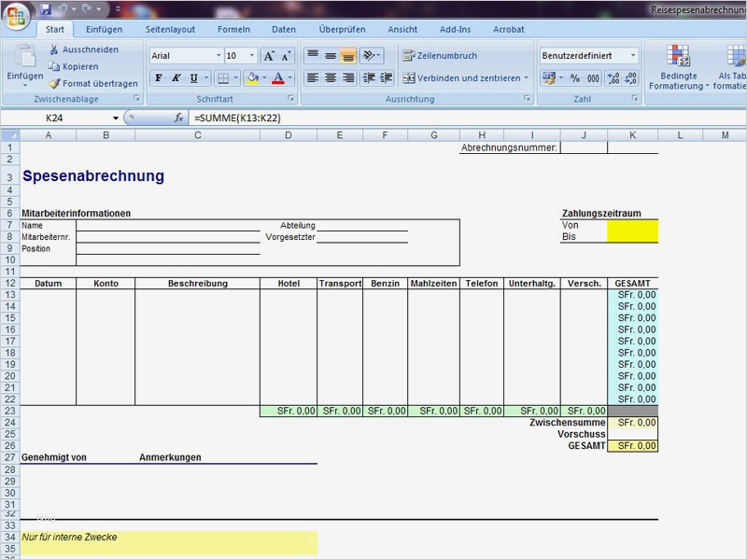Select column K header
This screenshot has height=560, width=747.
tap(633, 135)
